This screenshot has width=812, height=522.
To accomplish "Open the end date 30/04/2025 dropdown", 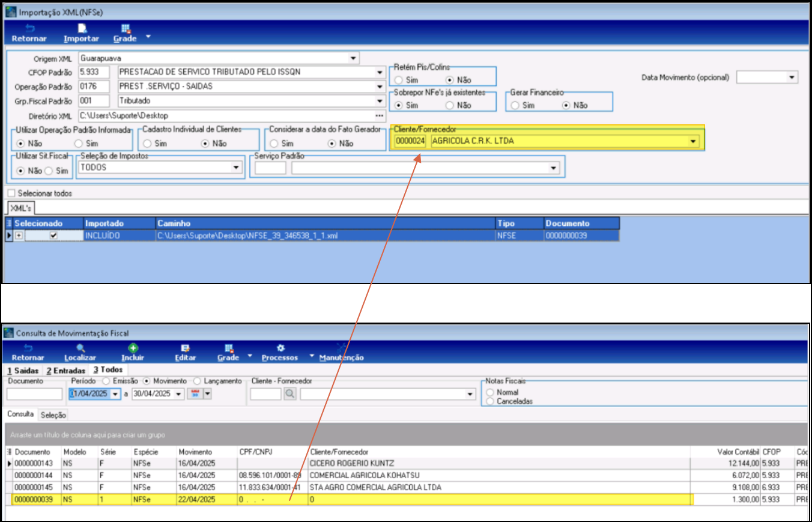I will [x=178, y=394].
